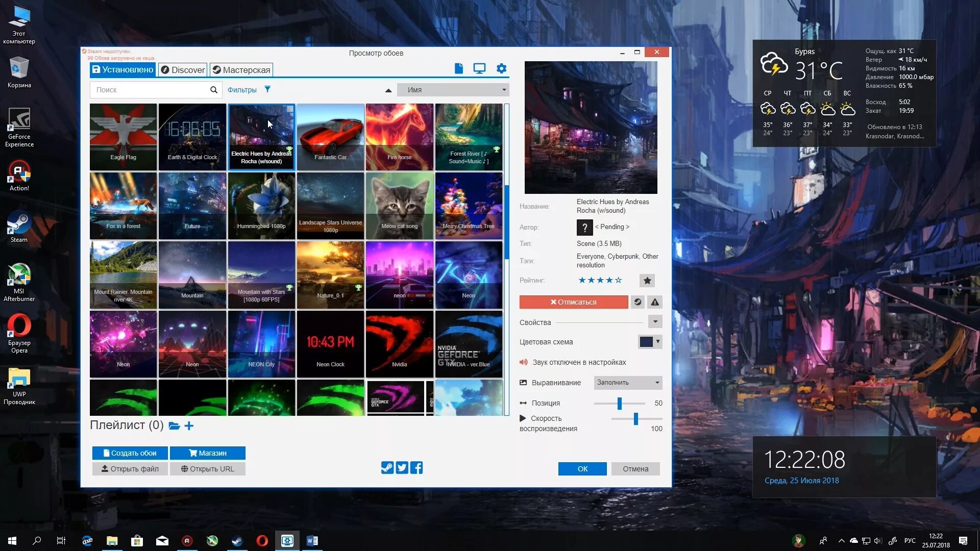
Task: Expand the Выравнивание alignment dropdown
Action: pyautogui.click(x=627, y=382)
